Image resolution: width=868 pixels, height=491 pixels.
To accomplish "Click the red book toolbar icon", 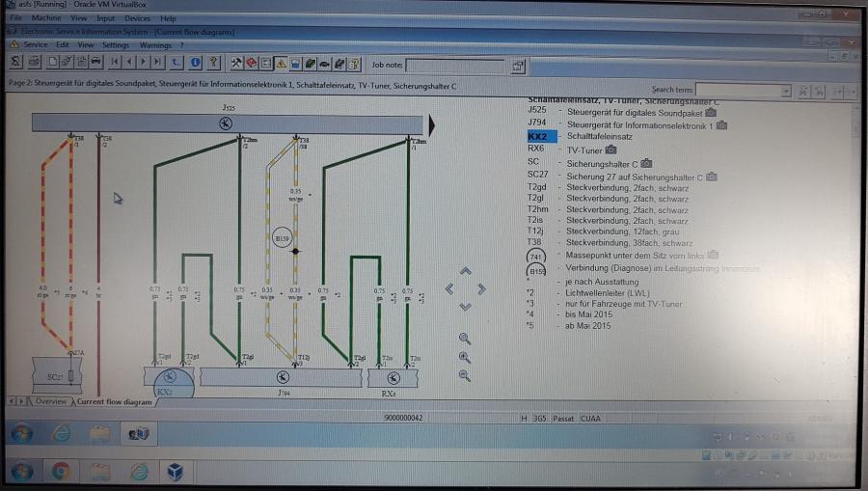I will (x=252, y=64).
